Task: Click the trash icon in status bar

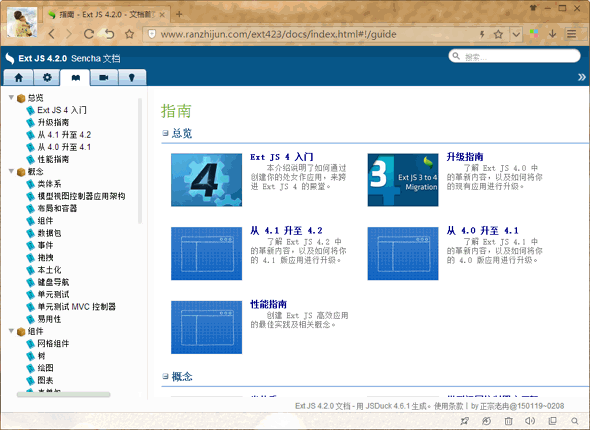Action: (x=508, y=421)
